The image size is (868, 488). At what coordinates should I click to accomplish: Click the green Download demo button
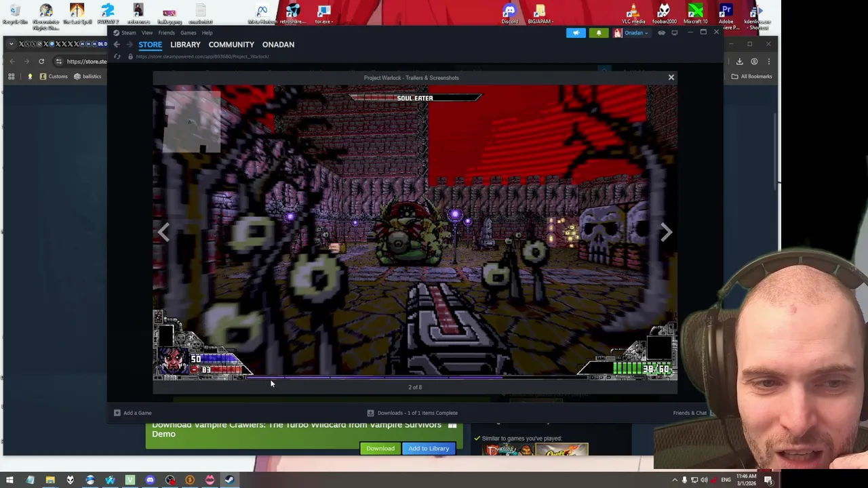[380, 449]
